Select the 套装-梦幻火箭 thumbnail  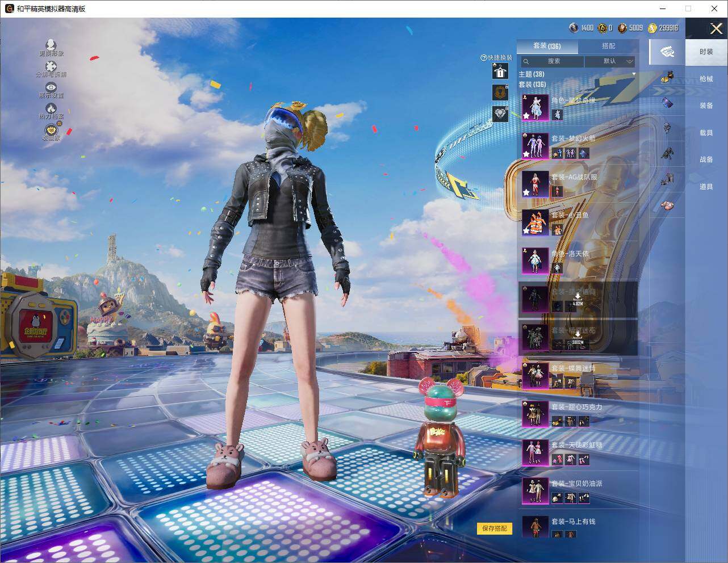pyautogui.click(x=535, y=146)
